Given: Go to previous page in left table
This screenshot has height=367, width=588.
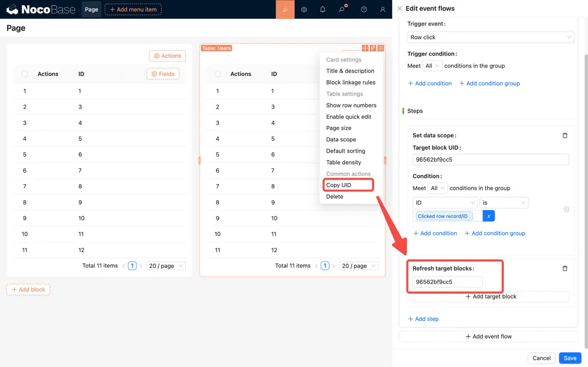Looking at the screenshot, I should pos(124,266).
